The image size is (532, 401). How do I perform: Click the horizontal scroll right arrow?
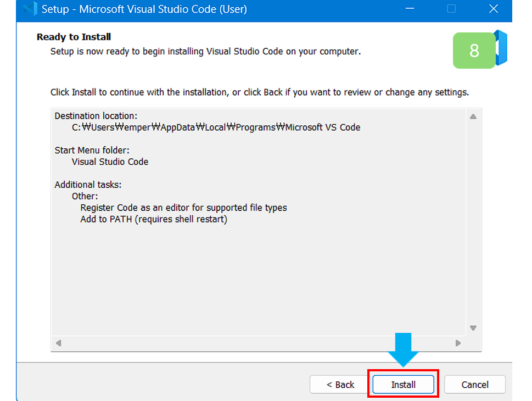pyautogui.click(x=458, y=343)
